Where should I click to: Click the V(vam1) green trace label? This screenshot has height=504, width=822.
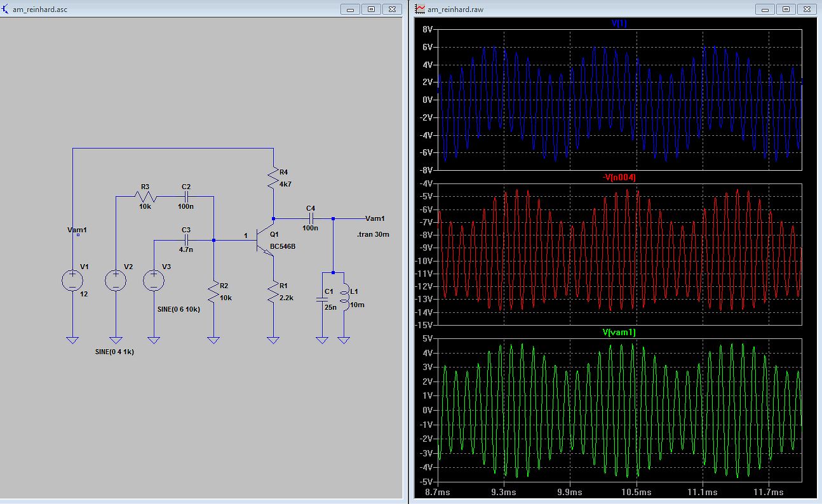click(619, 332)
